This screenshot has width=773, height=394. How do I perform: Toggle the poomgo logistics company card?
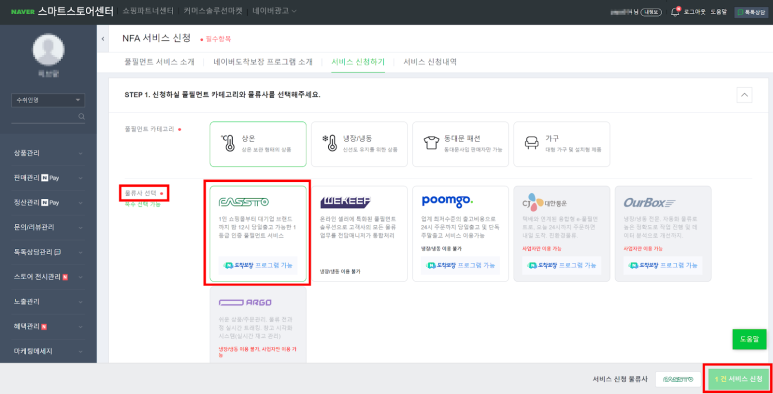(460, 233)
